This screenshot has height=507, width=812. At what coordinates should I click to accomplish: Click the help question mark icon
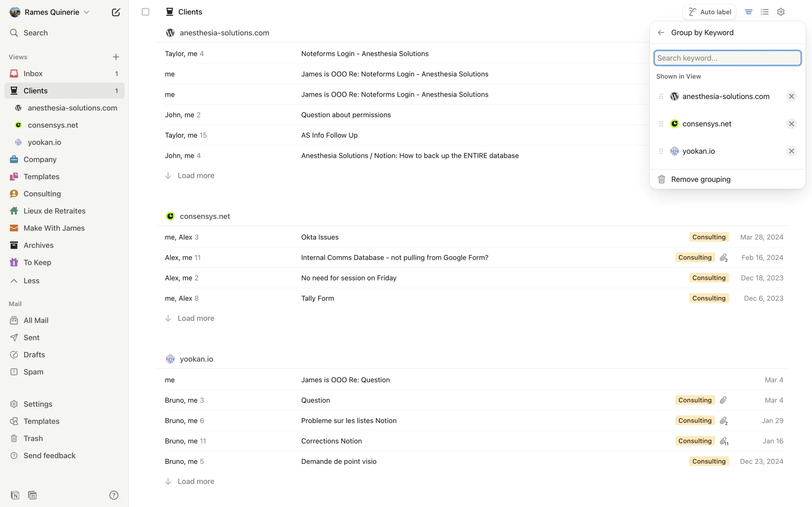[x=114, y=495]
